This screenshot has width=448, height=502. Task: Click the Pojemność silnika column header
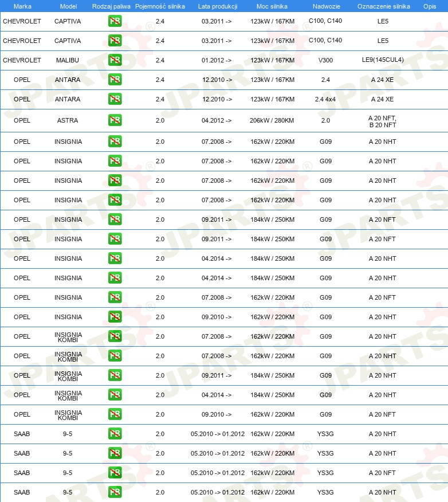click(160, 6)
